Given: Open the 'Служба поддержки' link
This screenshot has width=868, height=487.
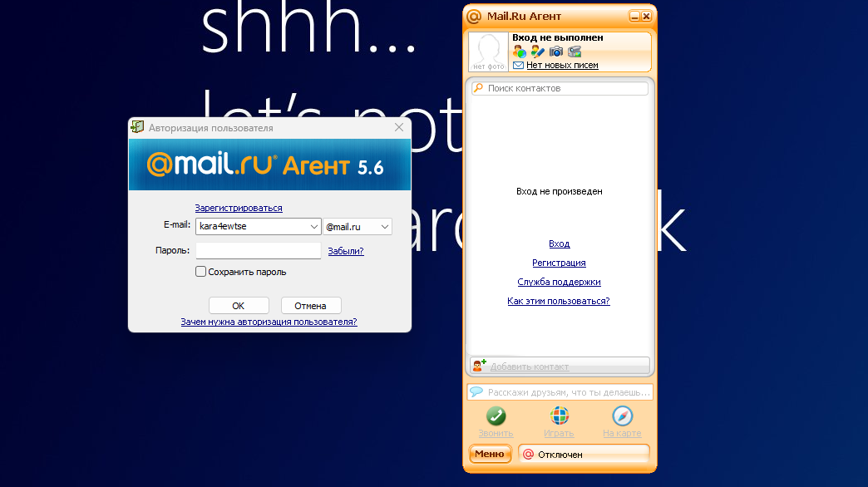Looking at the screenshot, I should pos(559,282).
